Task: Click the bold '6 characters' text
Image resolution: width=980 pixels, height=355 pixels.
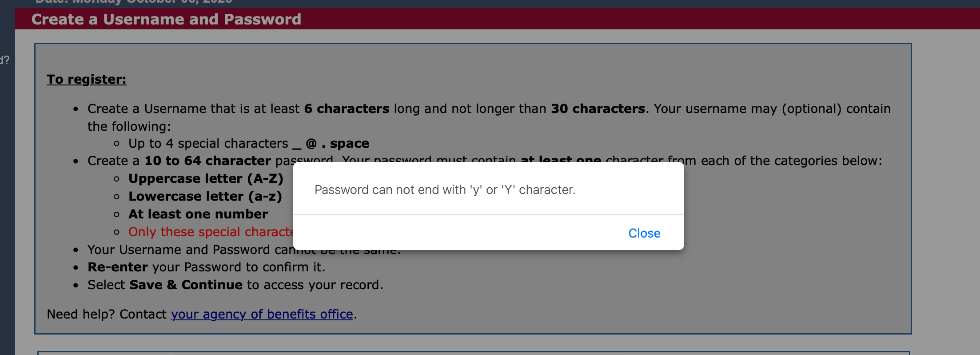Action: pyautogui.click(x=347, y=109)
